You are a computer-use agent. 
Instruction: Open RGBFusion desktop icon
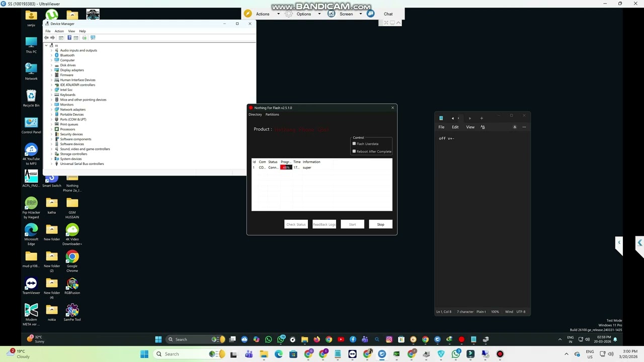72,286
